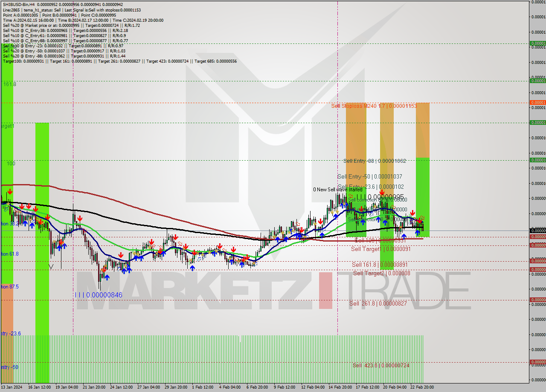546x392 pixels.
Task: Click the '13 Jan 2024' time axis label
Action: [x=12, y=387]
